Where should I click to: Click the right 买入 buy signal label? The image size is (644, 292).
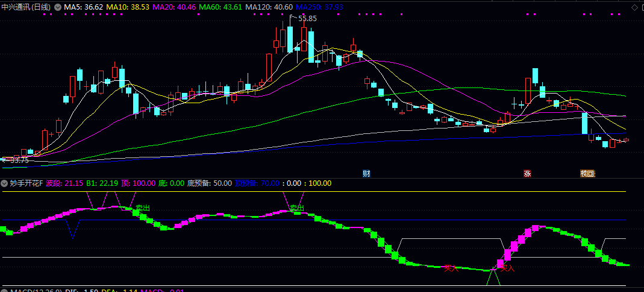pos(508,268)
